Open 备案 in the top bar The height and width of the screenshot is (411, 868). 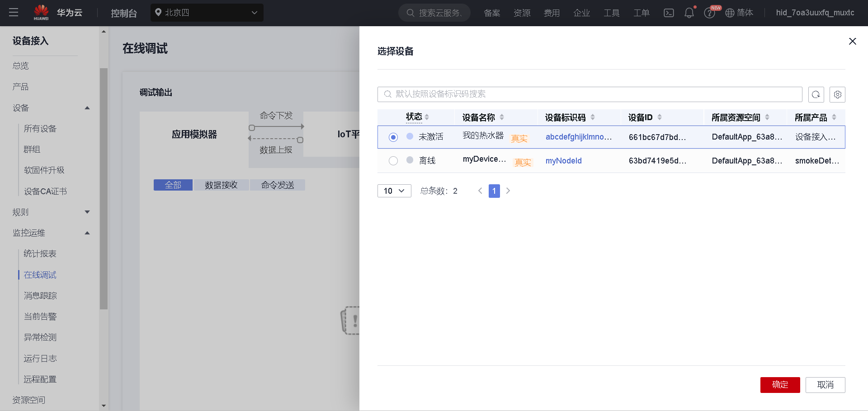(492, 13)
